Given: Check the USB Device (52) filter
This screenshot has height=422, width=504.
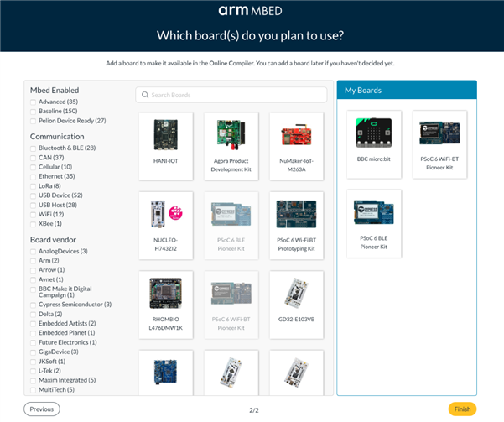Looking at the screenshot, I should pyautogui.click(x=33, y=195).
